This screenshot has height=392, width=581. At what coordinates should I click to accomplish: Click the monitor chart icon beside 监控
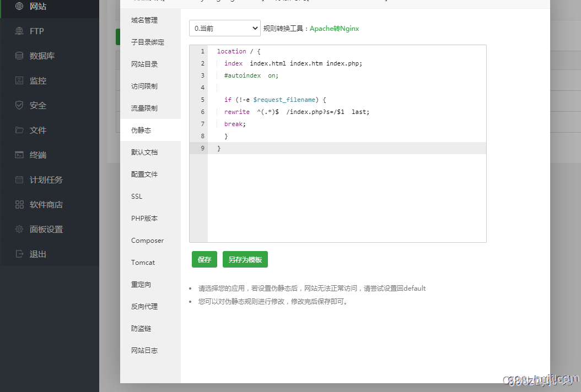(x=19, y=80)
